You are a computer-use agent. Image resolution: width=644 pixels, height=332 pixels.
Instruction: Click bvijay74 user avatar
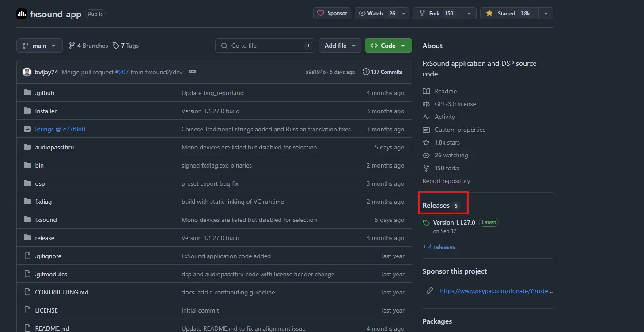tap(27, 72)
